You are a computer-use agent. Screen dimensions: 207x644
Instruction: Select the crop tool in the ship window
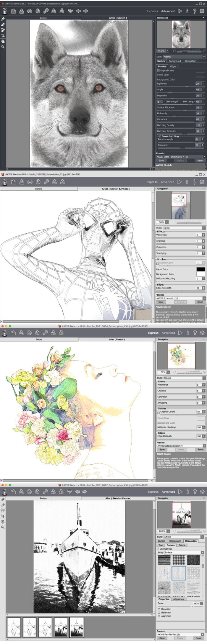coord(3,516)
